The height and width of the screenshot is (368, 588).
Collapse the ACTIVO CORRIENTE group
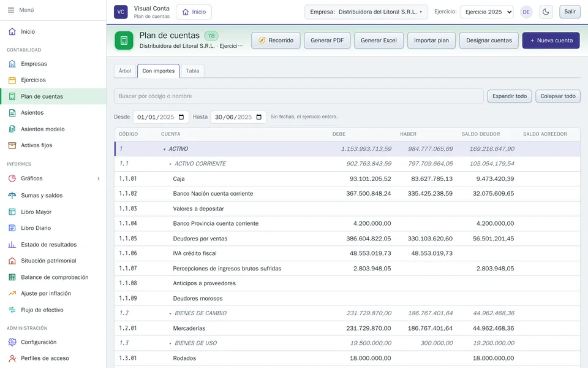tap(170, 164)
